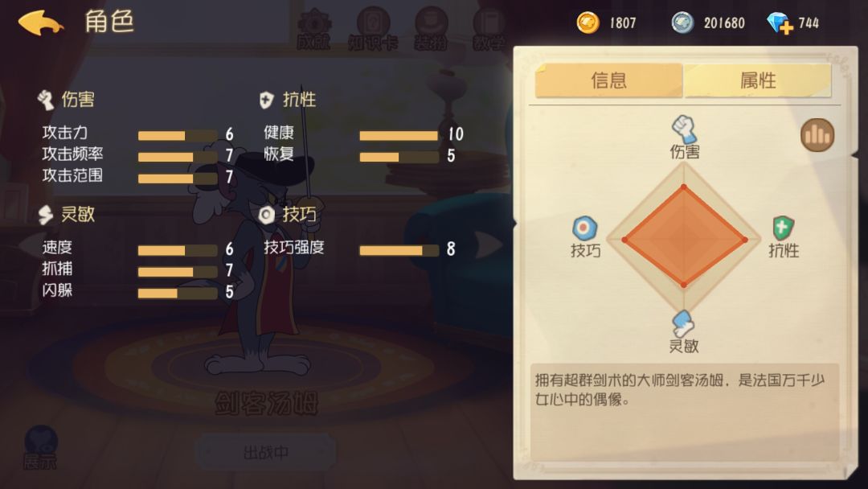The height and width of the screenshot is (489, 868).
Task: Open the 教学 tutorial button
Action: [x=489, y=29]
